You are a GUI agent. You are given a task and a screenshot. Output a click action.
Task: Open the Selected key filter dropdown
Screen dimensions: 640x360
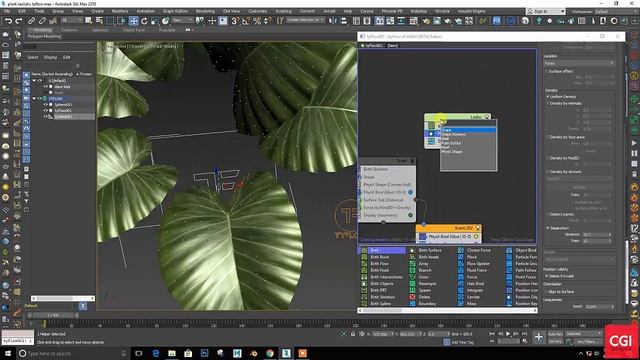(583, 334)
